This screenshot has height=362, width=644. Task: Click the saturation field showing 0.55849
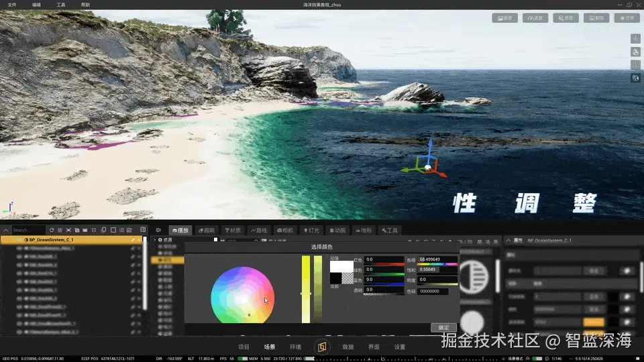coord(437,269)
